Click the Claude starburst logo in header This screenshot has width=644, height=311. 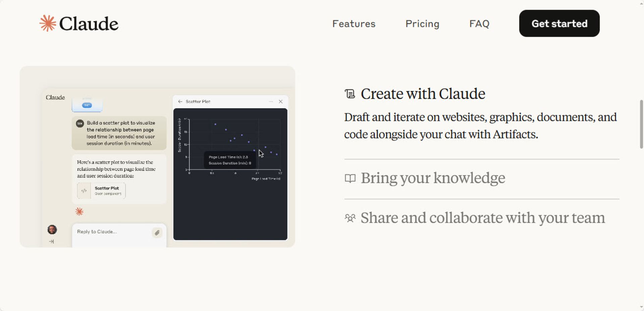(48, 24)
